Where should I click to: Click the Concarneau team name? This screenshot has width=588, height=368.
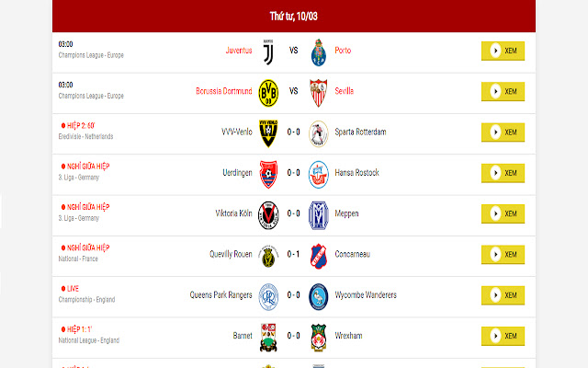352,254
